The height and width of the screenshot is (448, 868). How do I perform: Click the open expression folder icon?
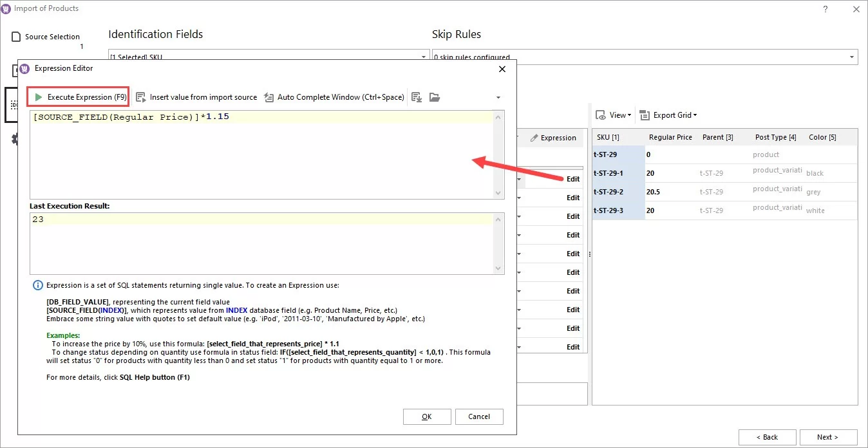(x=434, y=97)
